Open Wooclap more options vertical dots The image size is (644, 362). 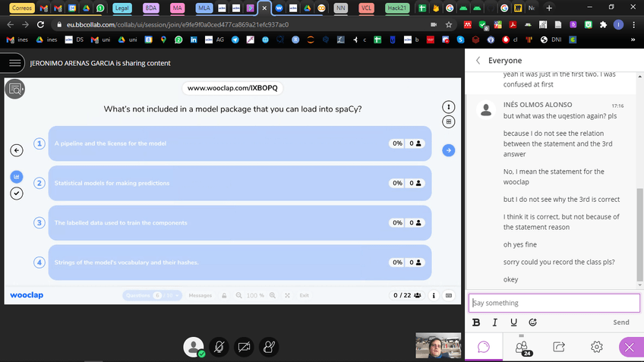pos(449,107)
